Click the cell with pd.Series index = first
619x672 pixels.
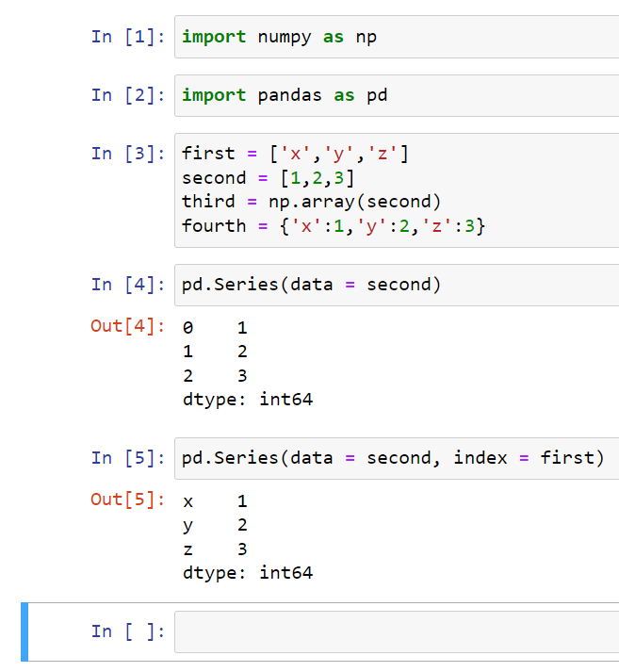click(x=397, y=459)
